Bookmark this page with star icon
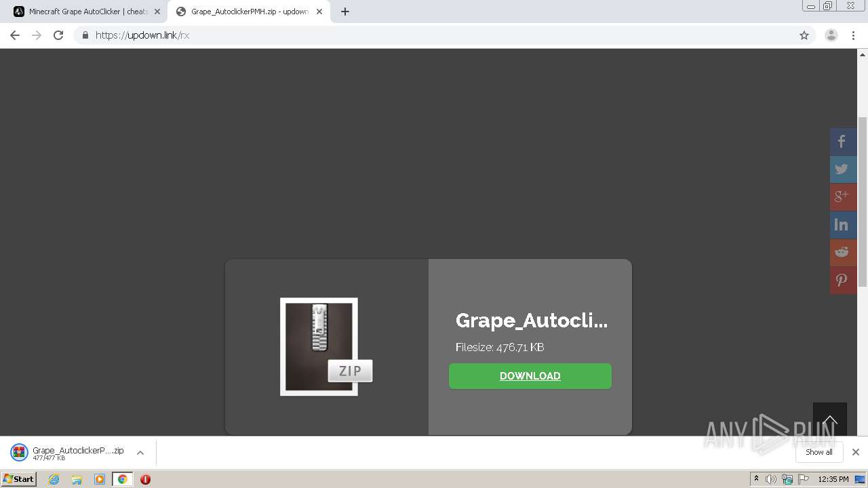This screenshot has height=488, width=868. point(804,35)
